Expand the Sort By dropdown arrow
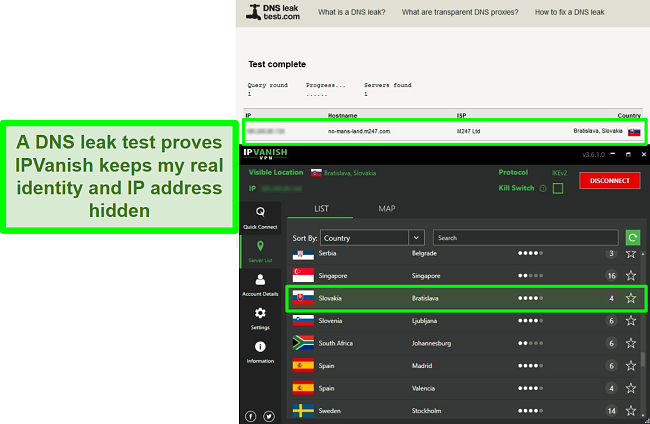650x424 pixels. 416,238
